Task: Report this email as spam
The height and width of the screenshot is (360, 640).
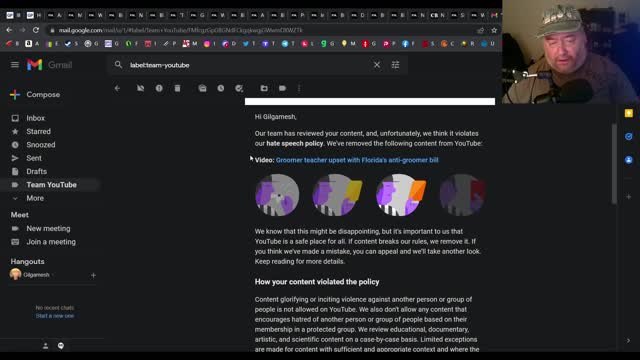Action: 159,88
